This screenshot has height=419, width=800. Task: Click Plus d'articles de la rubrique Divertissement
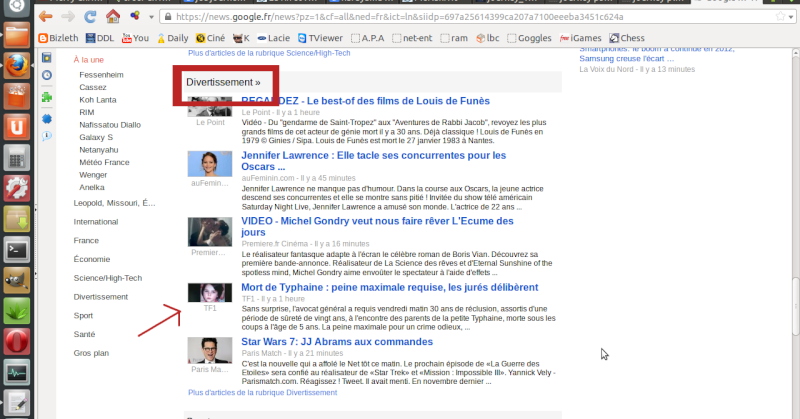[262, 392]
